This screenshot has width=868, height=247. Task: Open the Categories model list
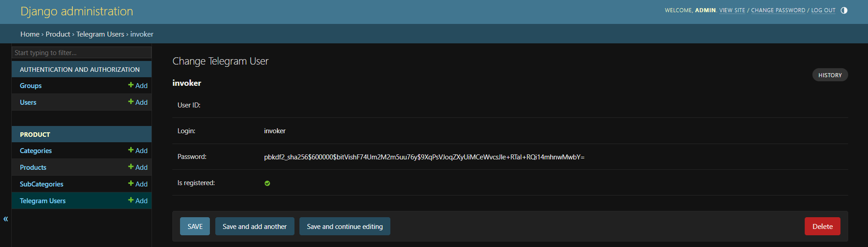(36, 151)
